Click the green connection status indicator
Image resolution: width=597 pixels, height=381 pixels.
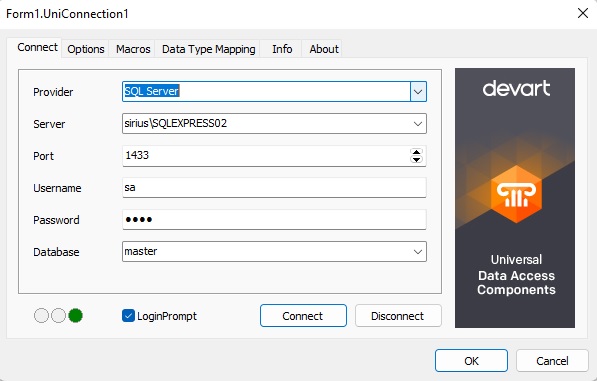75,316
